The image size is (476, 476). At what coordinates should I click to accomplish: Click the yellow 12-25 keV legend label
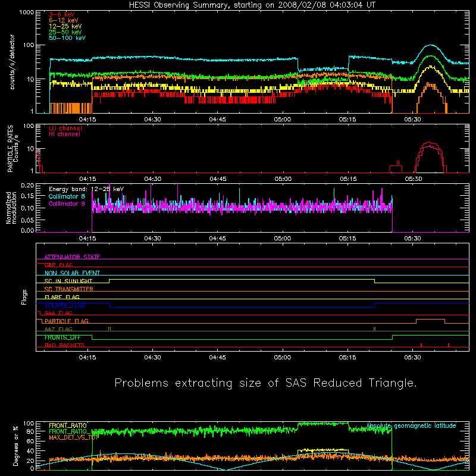pos(65,26)
